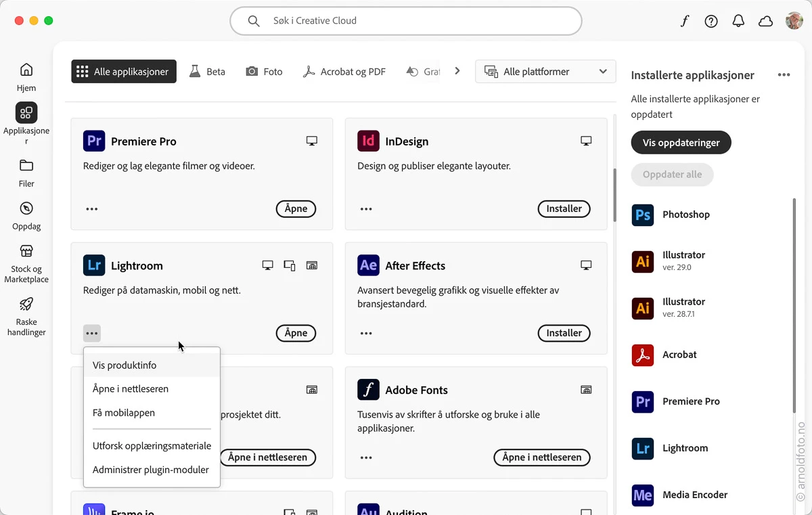This screenshot has width=812, height=515.
Task: Select the Alle applikasjoner tab
Action: tap(124, 72)
